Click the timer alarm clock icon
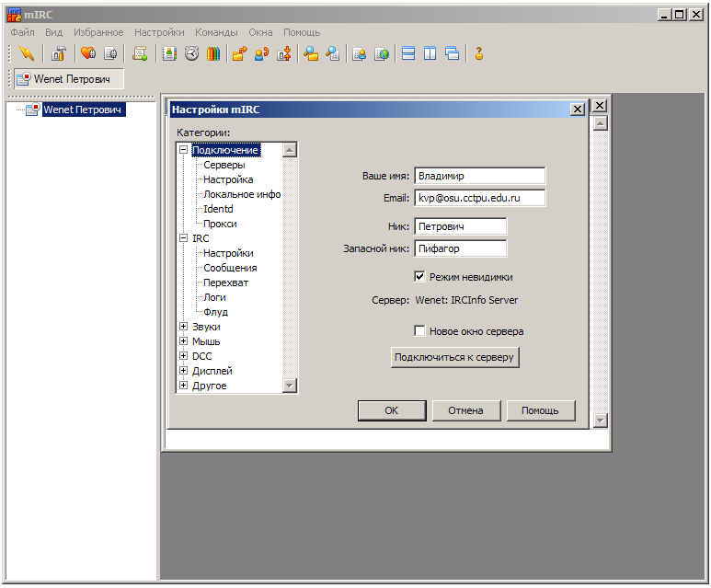 click(x=192, y=53)
